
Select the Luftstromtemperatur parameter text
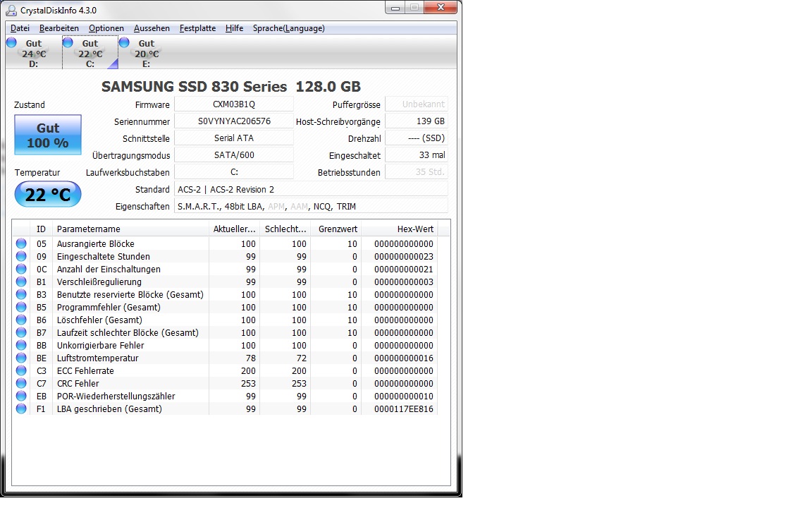tap(98, 358)
